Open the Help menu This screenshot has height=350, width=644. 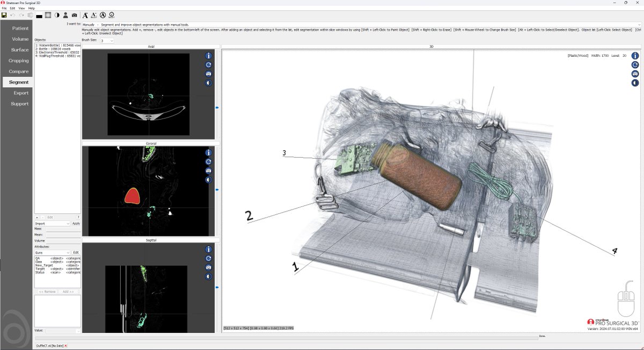32,9
